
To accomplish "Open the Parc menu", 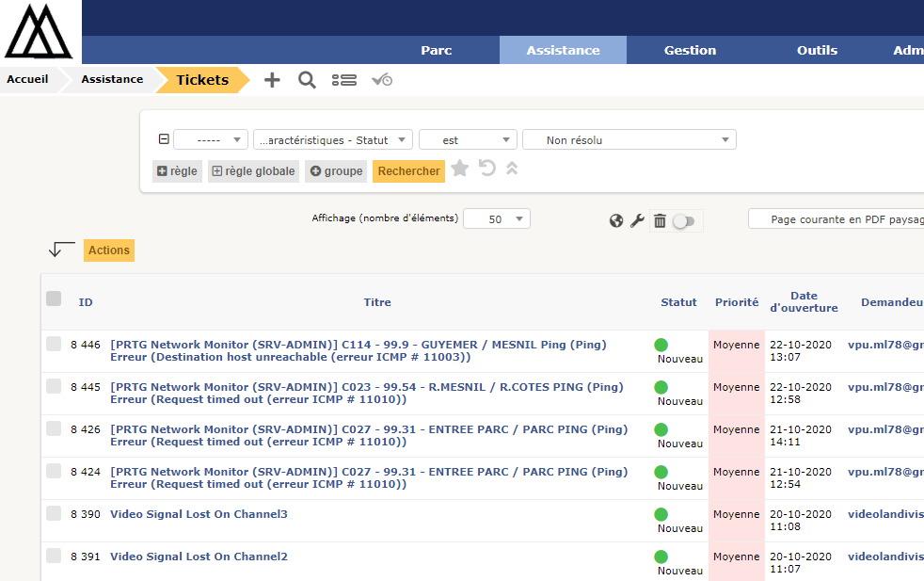I will pyautogui.click(x=437, y=51).
